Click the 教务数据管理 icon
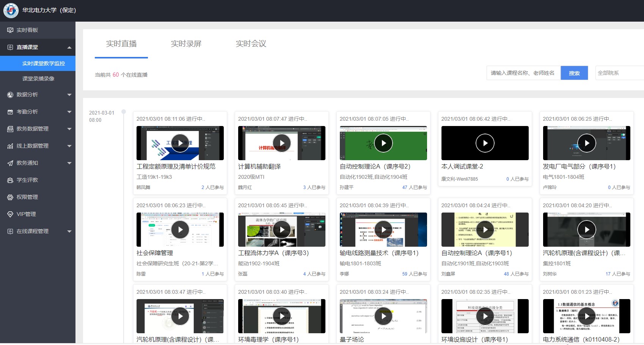The height and width of the screenshot is (345, 644). 10,129
